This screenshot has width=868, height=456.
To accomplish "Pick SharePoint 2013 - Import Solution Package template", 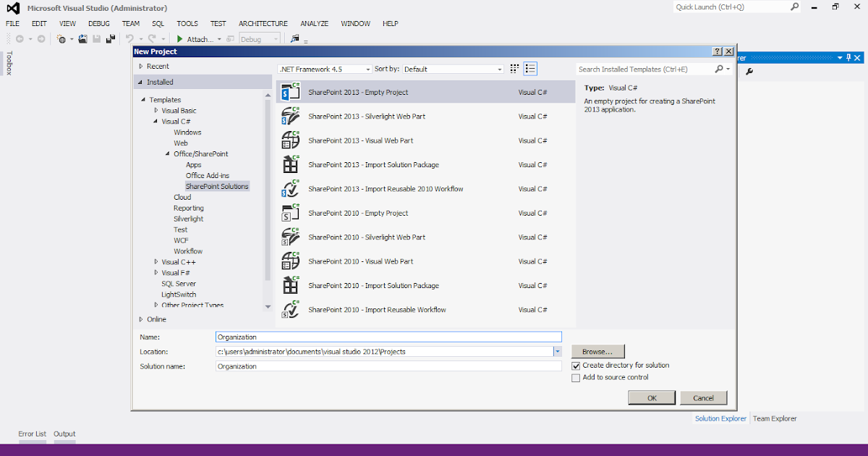I will click(373, 164).
